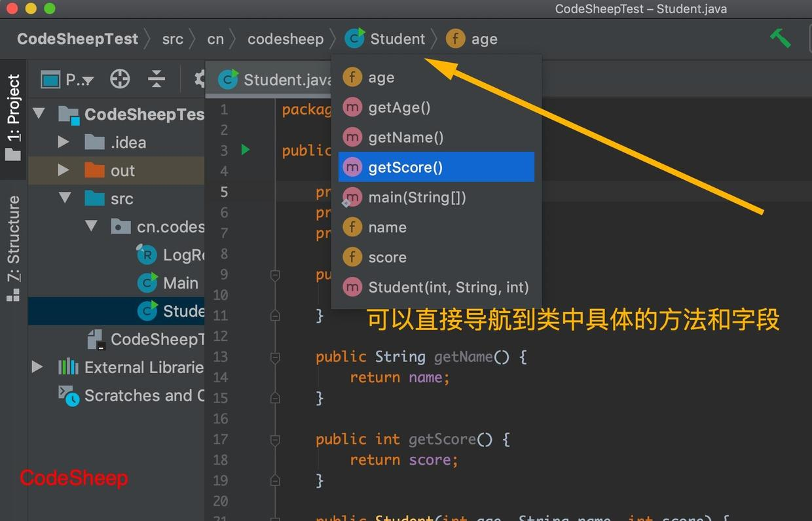This screenshot has width=812, height=521.
Task: Click age label in the breadcrumb bar
Action: tap(485, 40)
